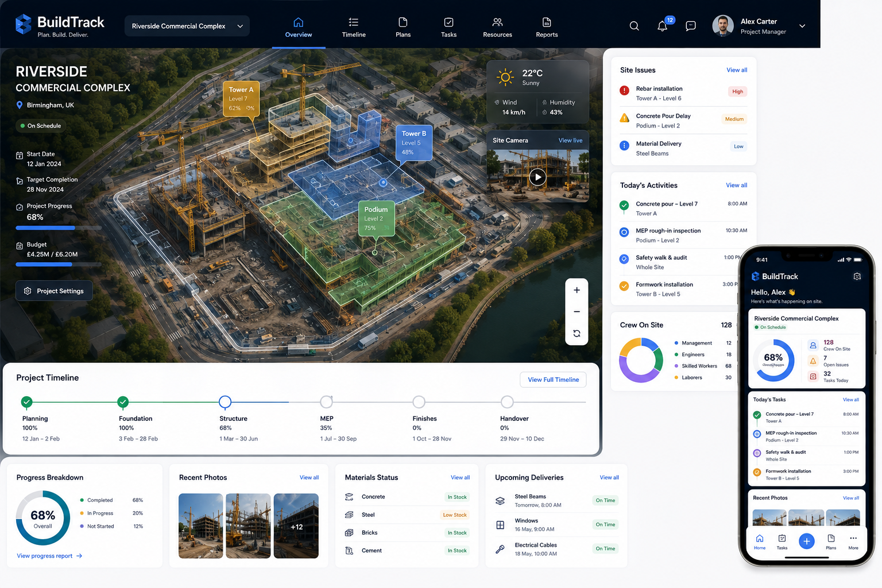The width and height of the screenshot is (882, 588).
Task: Click View all in Site Issues
Action: 737,70
